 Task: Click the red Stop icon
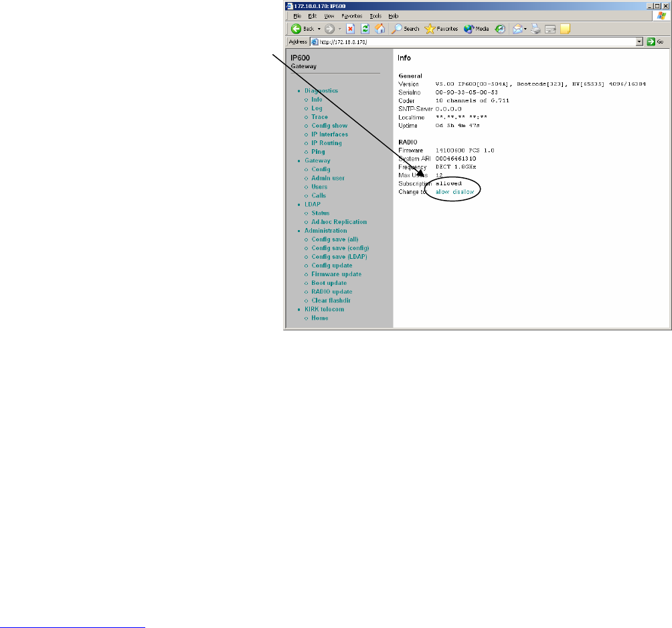pos(351,29)
